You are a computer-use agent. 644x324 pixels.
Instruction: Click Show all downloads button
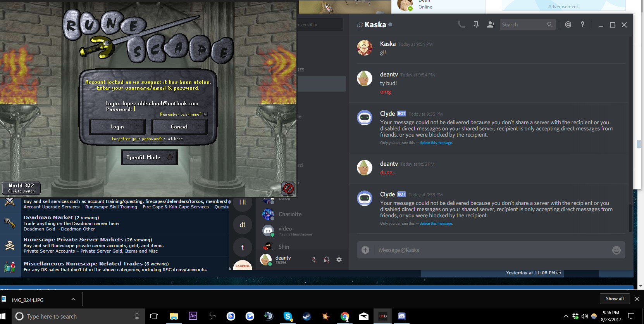[x=615, y=299]
